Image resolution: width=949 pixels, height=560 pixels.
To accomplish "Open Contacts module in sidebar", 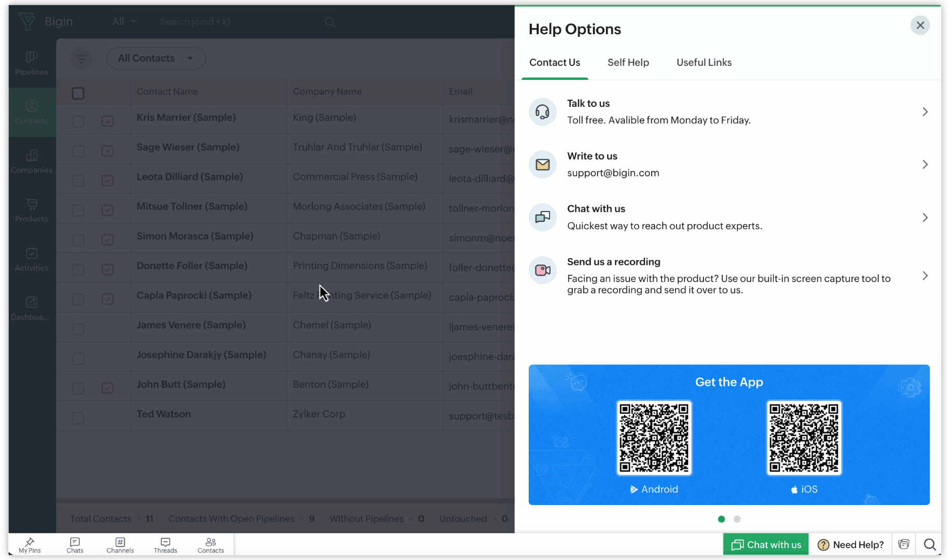I will pyautogui.click(x=32, y=112).
